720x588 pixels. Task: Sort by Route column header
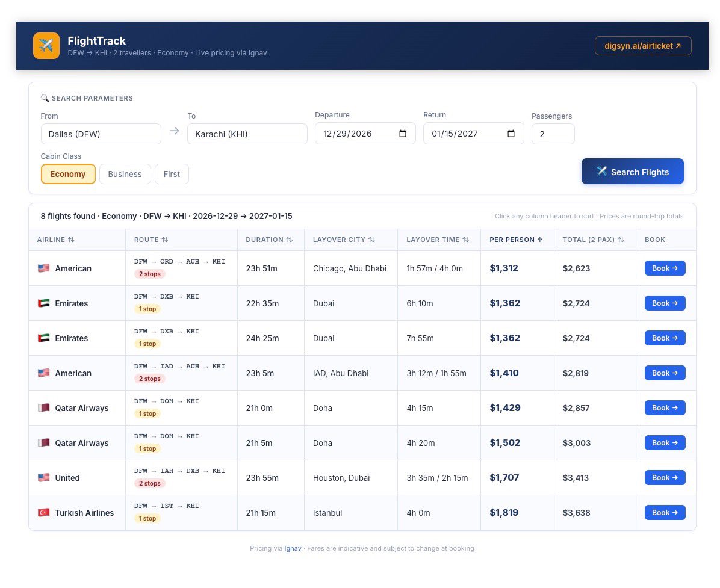click(x=151, y=240)
